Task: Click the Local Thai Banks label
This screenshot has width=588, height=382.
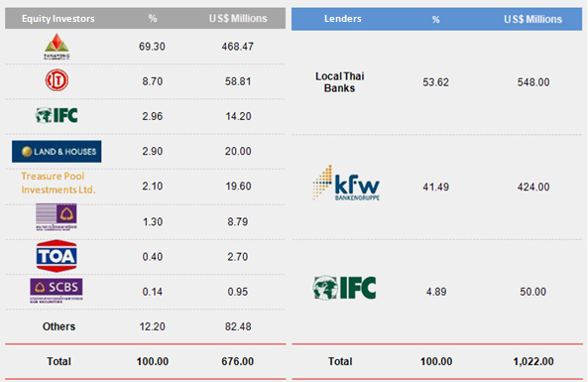Action: (x=340, y=82)
